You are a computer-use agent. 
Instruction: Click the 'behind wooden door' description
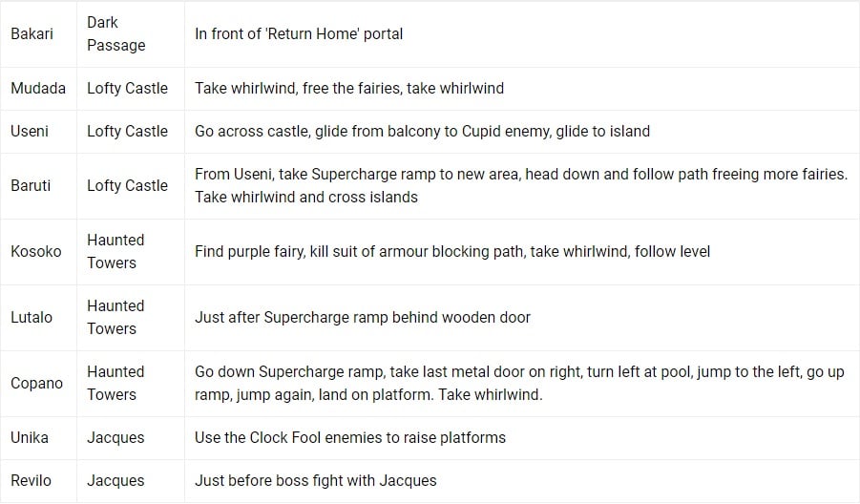[x=363, y=317]
